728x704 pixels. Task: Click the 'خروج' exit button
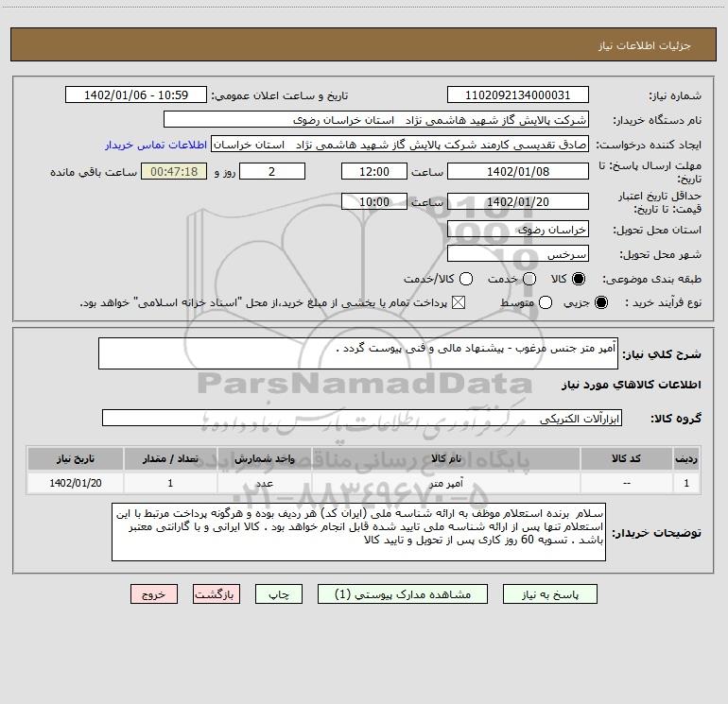154,594
